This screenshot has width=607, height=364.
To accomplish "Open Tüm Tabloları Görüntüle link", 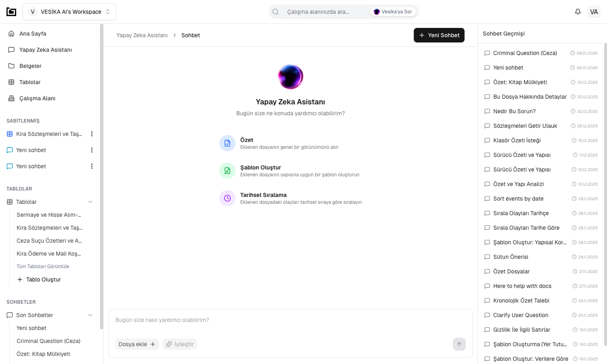I will click(43, 267).
